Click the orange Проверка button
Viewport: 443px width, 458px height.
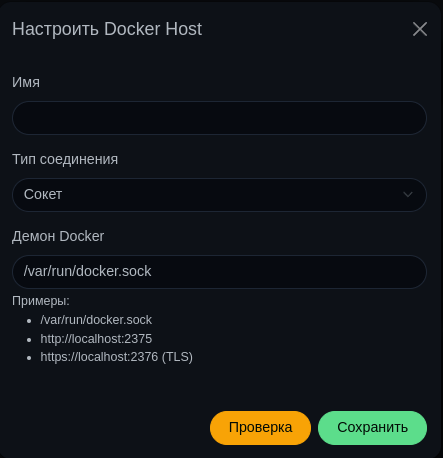pyautogui.click(x=260, y=428)
